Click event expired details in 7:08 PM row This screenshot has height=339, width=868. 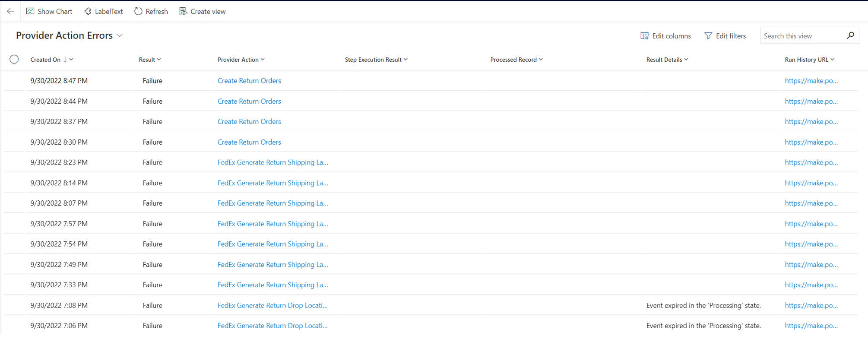tap(703, 305)
